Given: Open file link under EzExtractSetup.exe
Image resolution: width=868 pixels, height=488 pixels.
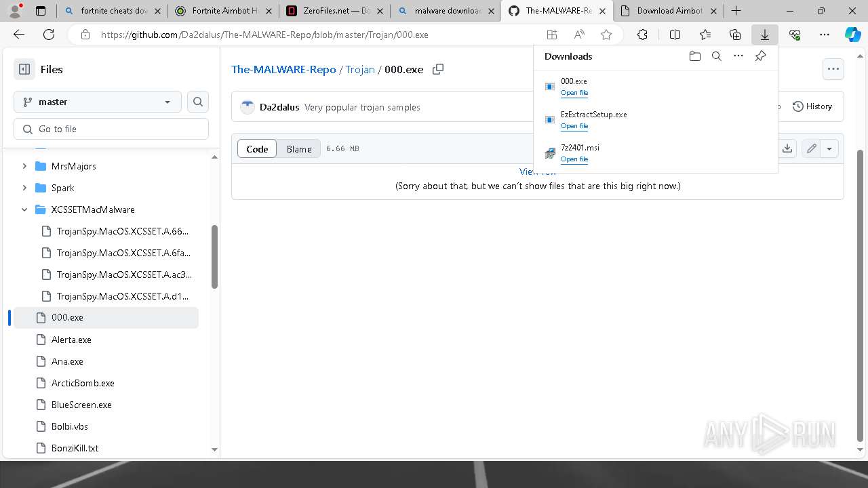Looking at the screenshot, I should (574, 126).
